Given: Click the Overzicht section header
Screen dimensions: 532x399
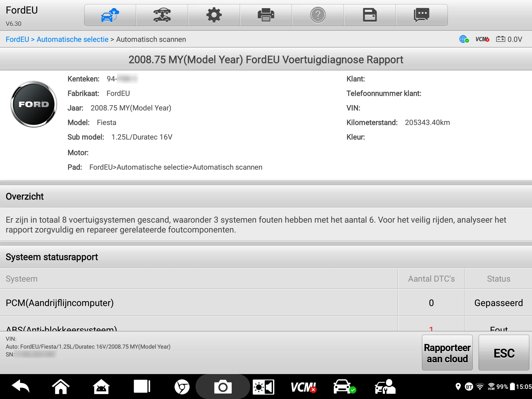Looking at the screenshot, I should [x=266, y=196].
